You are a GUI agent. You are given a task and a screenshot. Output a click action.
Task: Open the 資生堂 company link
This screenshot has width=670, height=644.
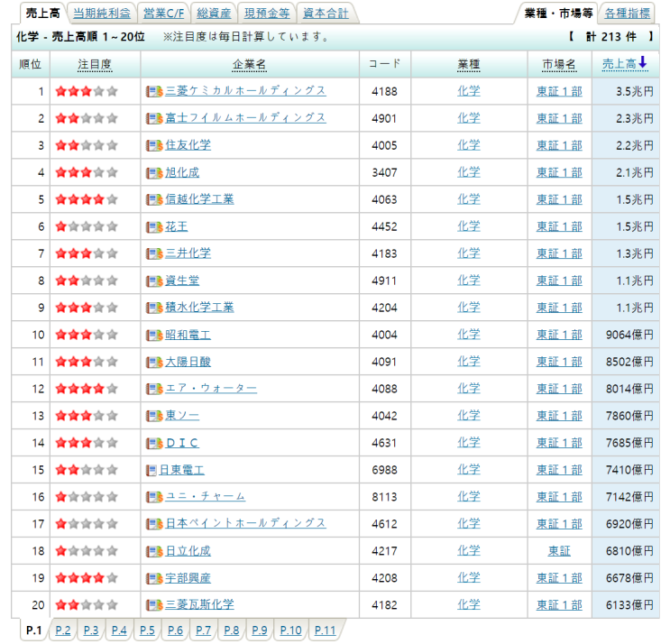[182, 281]
